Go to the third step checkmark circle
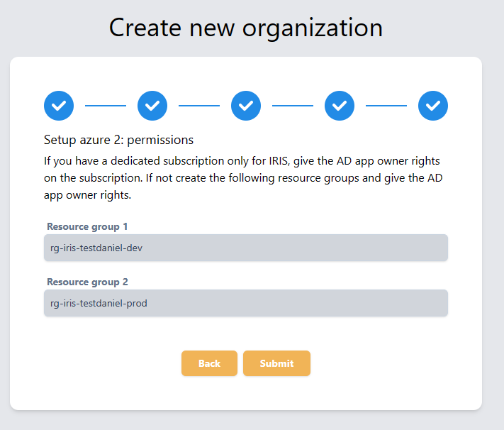The image size is (504, 430). click(246, 106)
